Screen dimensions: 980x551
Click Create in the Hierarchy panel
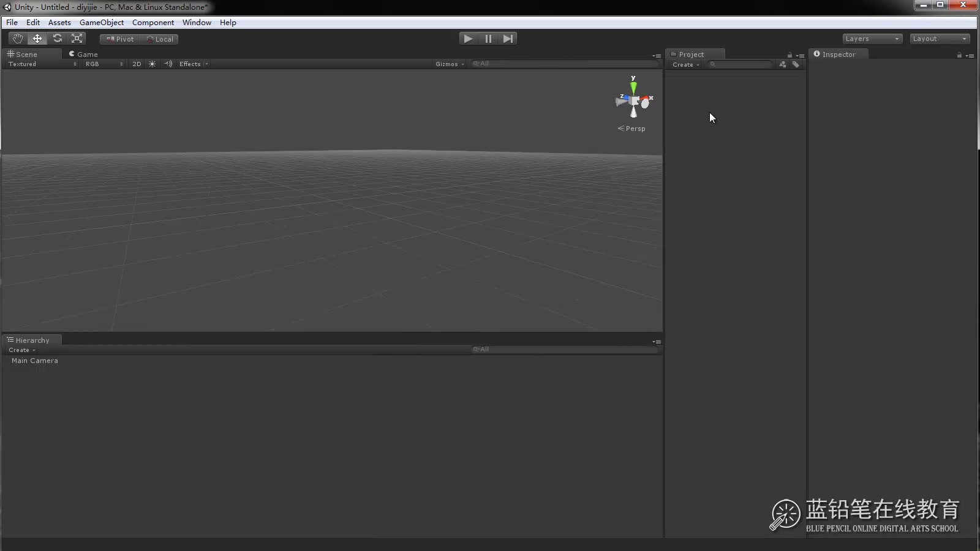(x=21, y=350)
